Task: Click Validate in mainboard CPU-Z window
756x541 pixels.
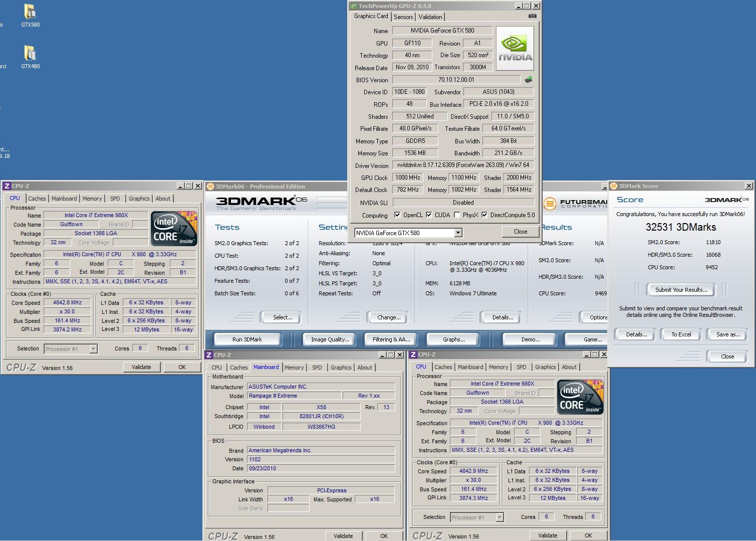Action: [x=343, y=536]
